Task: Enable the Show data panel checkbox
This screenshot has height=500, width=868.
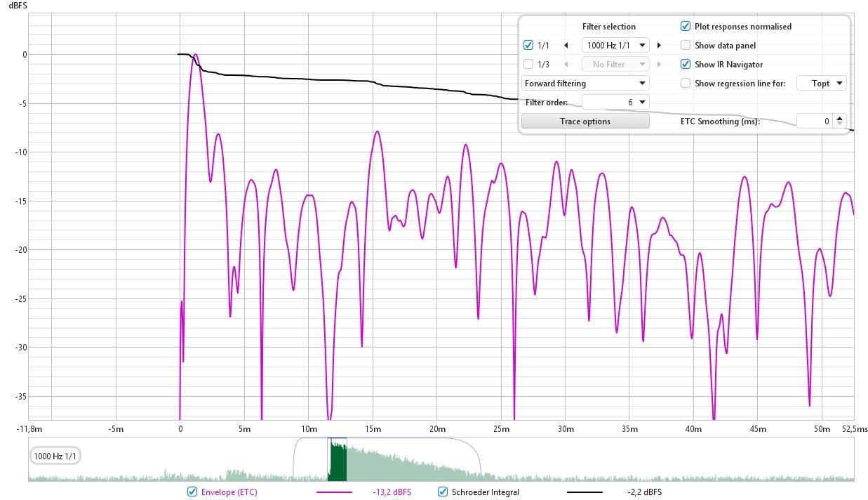Action: click(x=686, y=46)
